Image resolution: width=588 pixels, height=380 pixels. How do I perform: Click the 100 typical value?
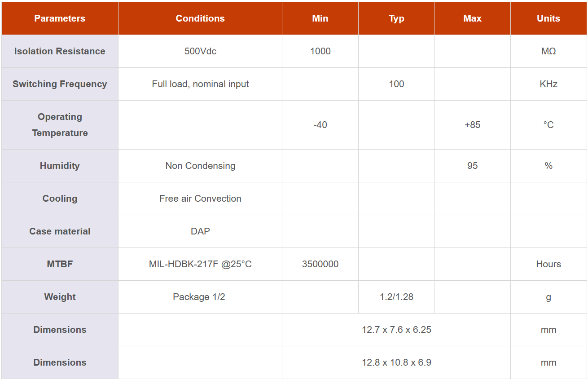pyautogui.click(x=396, y=84)
